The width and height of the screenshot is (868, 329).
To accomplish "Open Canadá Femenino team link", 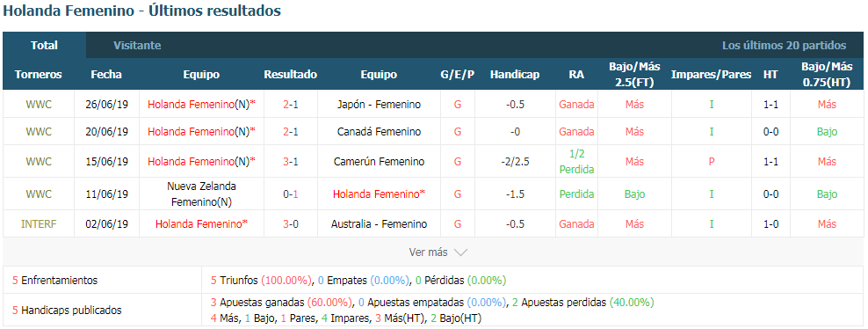I will [x=380, y=132].
